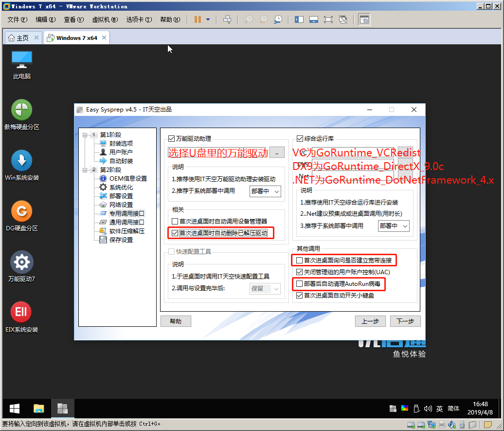Toggle thumbnail bar view icon
Screen dimensions: 504x431
pos(314,19)
